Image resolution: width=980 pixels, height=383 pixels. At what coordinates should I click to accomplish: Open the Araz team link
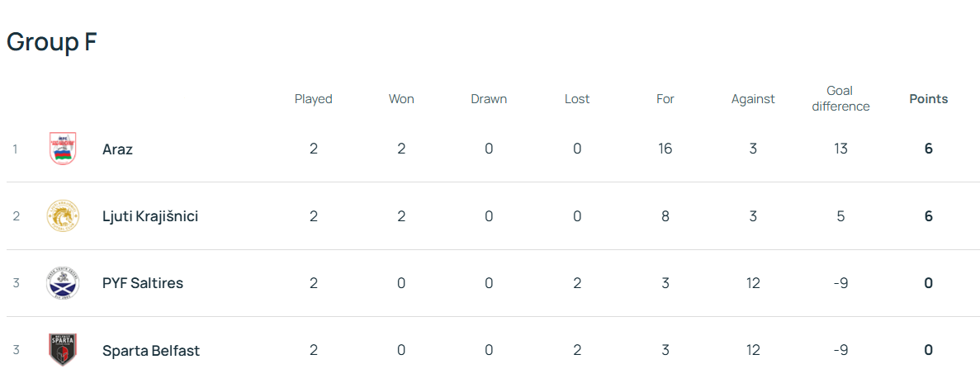click(x=117, y=149)
